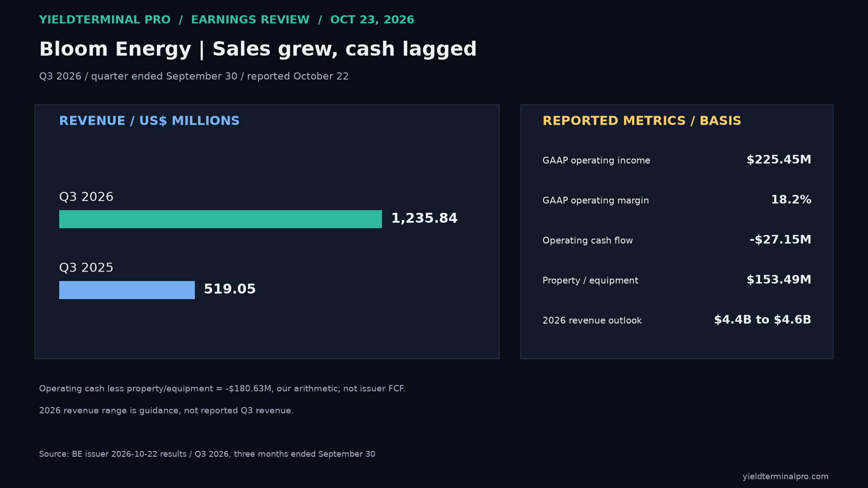Click the Q3 2026 bar label
The height and width of the screenshot is (488, 868).
[x=86, y=197]
